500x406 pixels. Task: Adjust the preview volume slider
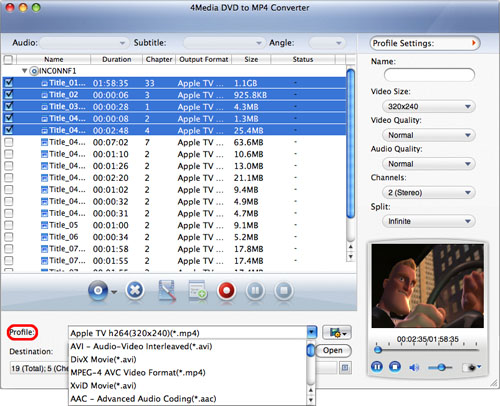[440, 367]
